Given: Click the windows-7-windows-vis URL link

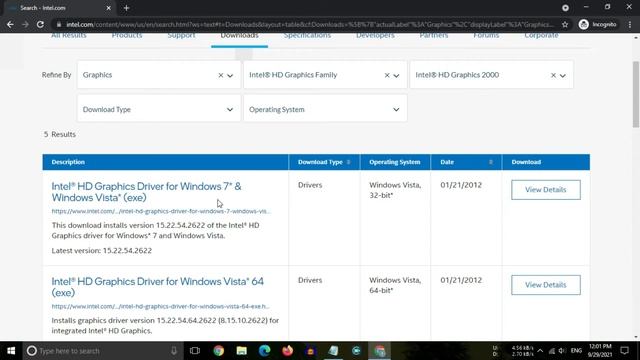Looking at the screenshot, I should (x=161, y=211).
